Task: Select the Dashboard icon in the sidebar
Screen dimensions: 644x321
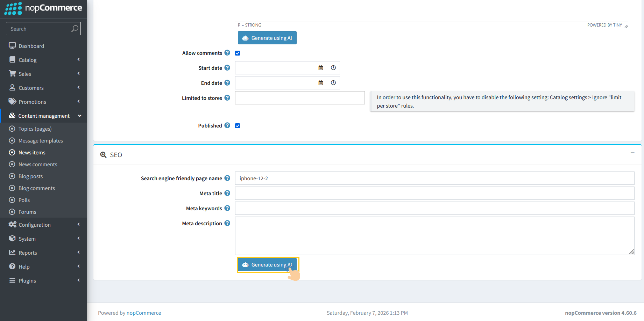Action: click(12, 45)
